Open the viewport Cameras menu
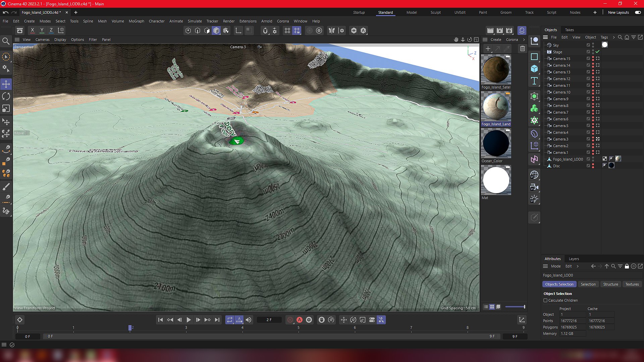644x362 pixels. 43,40
